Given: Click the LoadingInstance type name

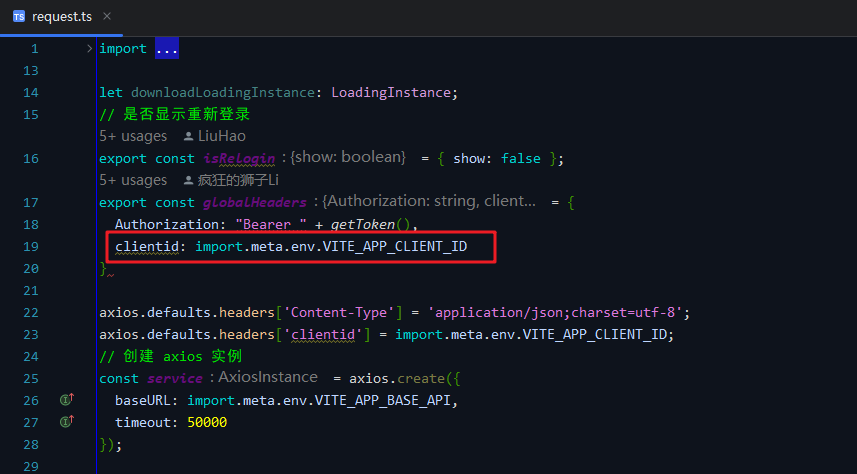Looking at the screenshot, I should [x=391, y=92].
